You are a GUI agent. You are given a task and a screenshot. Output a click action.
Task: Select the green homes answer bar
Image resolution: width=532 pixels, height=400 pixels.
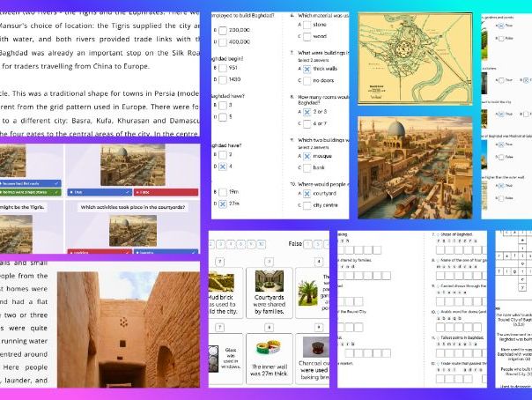point(30,192)
